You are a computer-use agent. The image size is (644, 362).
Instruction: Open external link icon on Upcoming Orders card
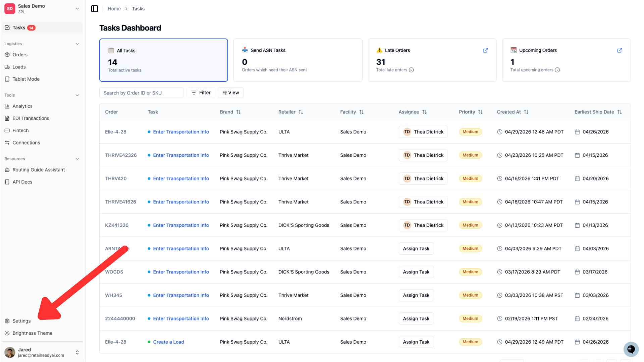coord(620,50)
